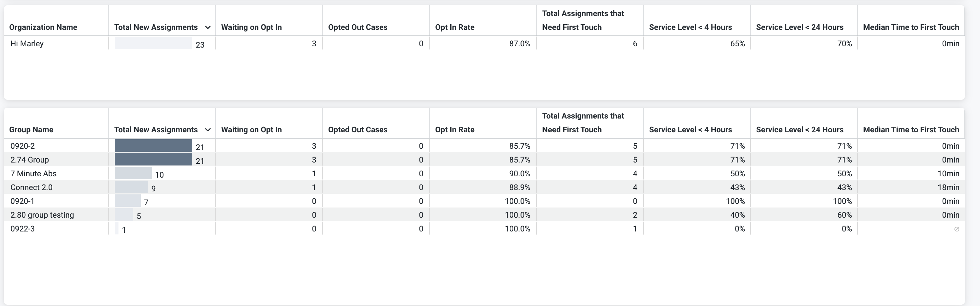Click the 2.80 group testing row name
This screenshot has width=980, height=306.
coord(42,215)
